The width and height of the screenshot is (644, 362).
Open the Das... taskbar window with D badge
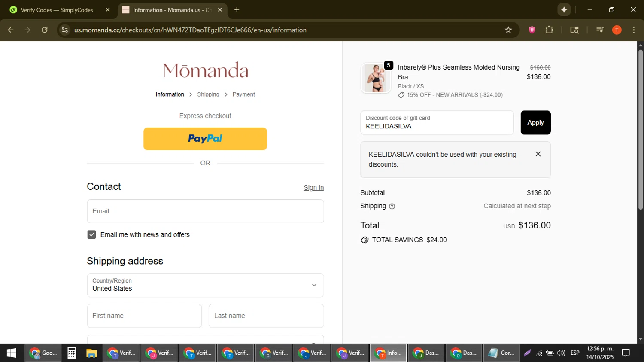pyautogui.click(x=463, y=353)
